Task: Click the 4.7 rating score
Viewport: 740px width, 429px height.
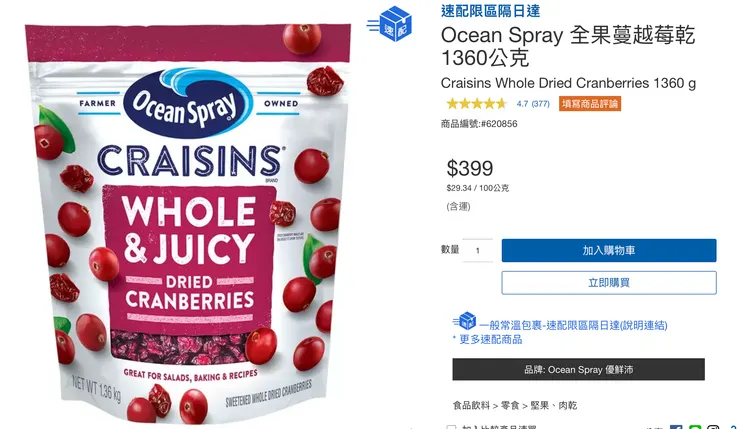Action: point(522,104)
